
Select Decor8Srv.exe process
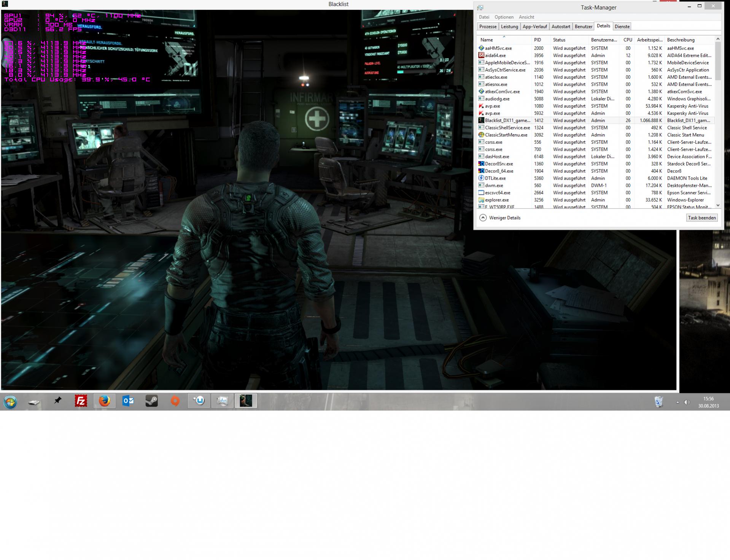(596, 164)
